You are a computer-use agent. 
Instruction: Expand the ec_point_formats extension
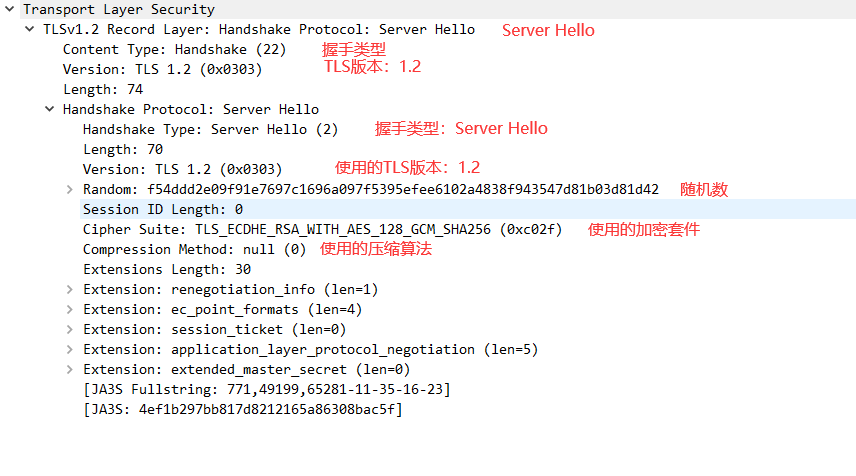coord(69,309)
